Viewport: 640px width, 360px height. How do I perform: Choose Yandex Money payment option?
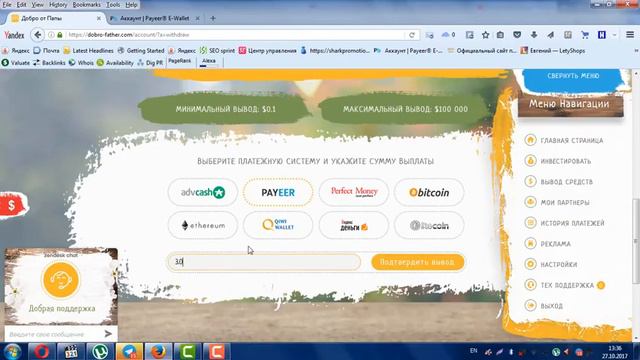pyautogui.click(x=353, y=225)
